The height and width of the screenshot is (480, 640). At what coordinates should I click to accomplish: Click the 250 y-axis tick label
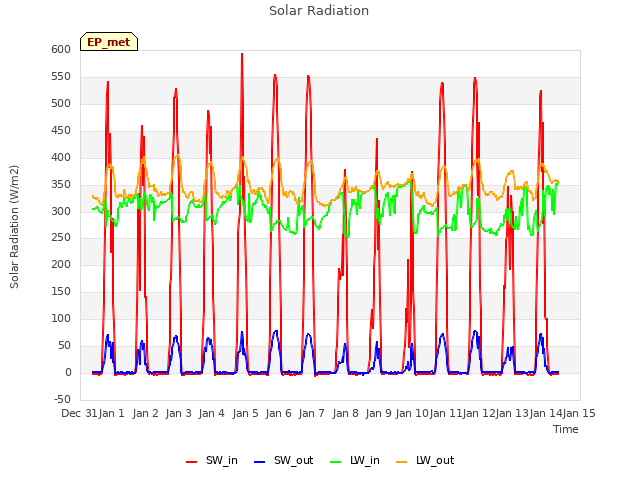[61, 238]
